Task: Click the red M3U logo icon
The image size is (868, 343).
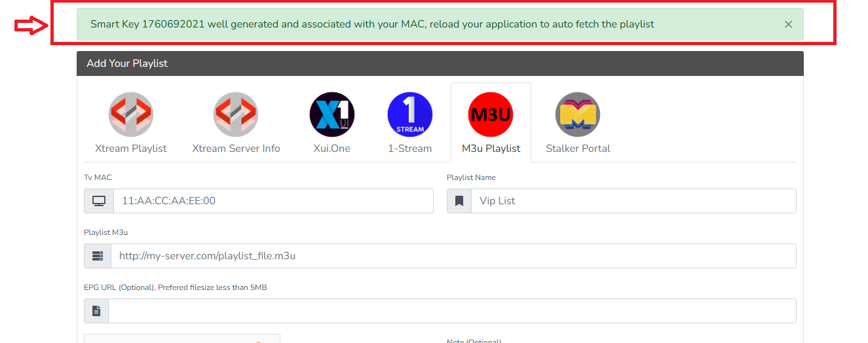Action: coord(491,115)
